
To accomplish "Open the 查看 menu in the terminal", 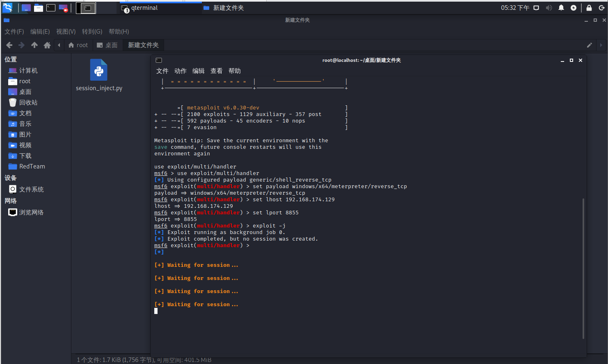I will tap(217, 71).
